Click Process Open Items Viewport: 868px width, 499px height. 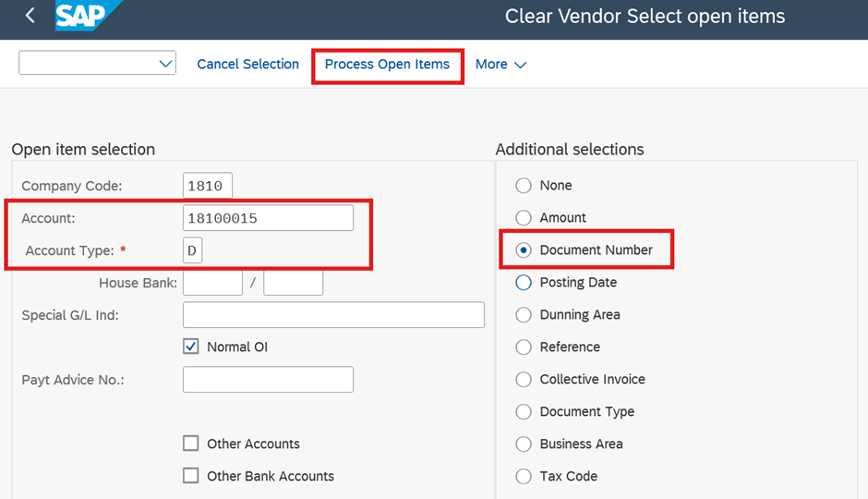[x=387, y=65]
